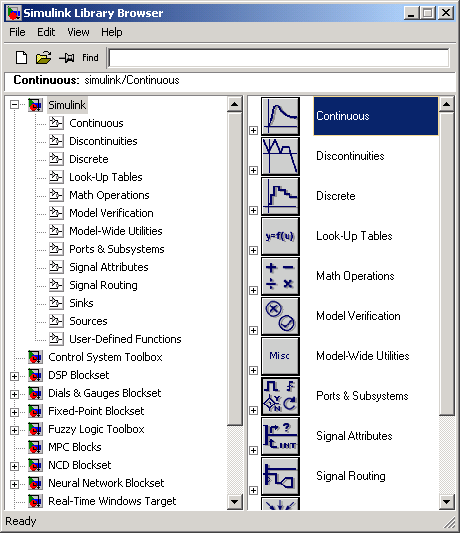Expand the NCD Blockset tree node
The width and height of the screenshot is (460, 533).
point(14,466)
